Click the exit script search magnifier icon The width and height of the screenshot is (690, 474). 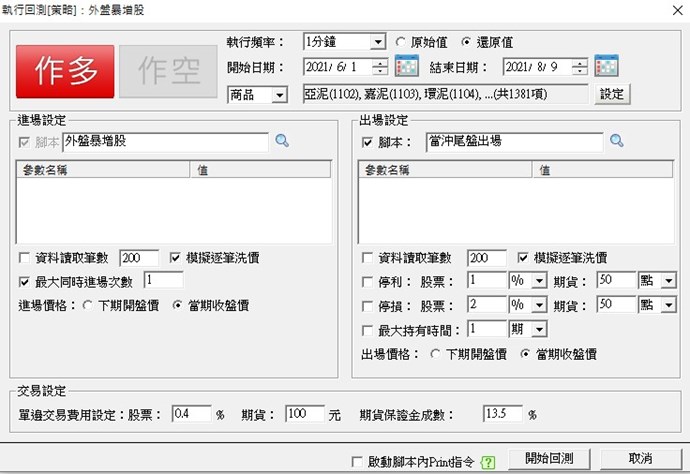(618, 141)
